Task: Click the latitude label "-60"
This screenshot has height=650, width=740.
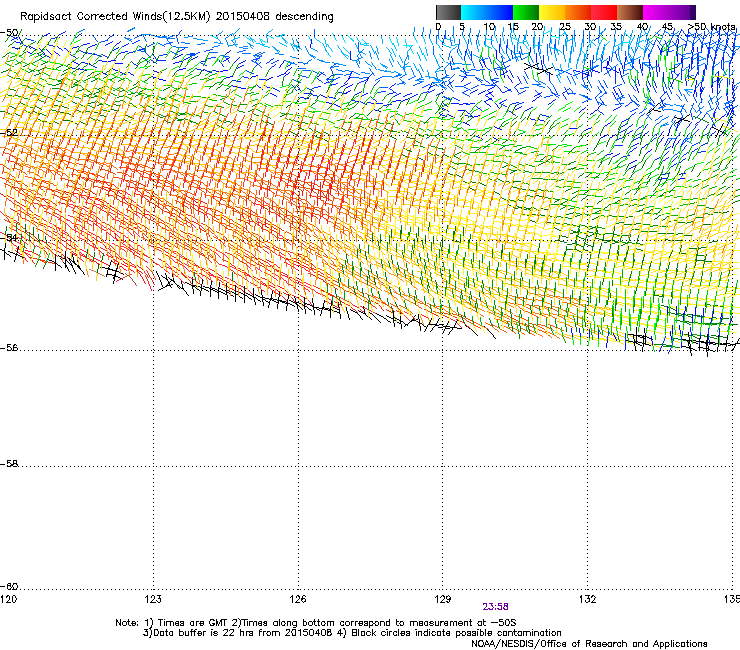Action: [x=9, y=586]
